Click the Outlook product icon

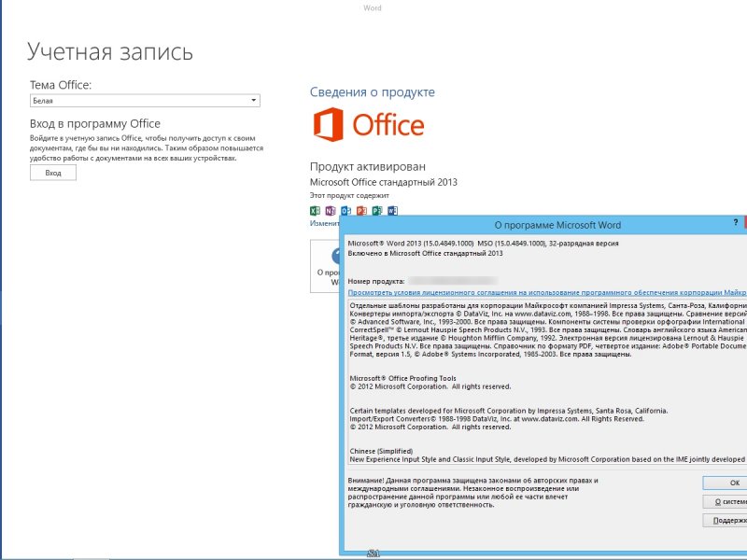pos(346,211)
